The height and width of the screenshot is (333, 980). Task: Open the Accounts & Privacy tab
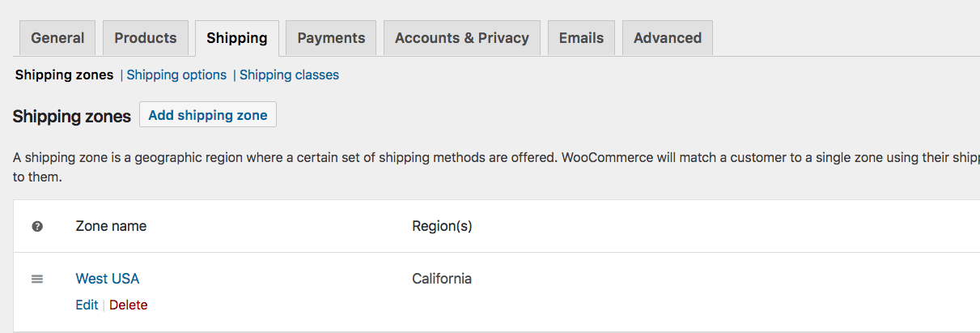pyautogui.click(x=462, y=38)
